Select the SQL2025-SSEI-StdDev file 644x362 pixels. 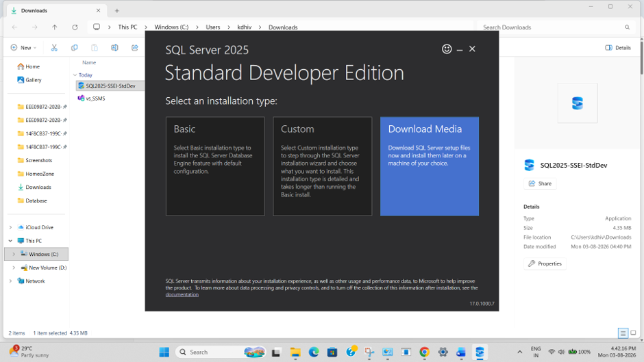(110, 86)
